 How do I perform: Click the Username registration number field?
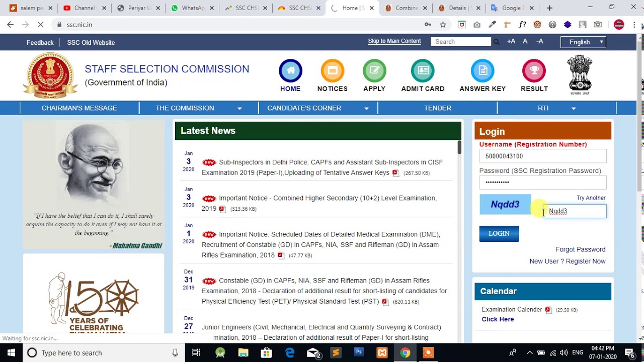coord(543,156)
